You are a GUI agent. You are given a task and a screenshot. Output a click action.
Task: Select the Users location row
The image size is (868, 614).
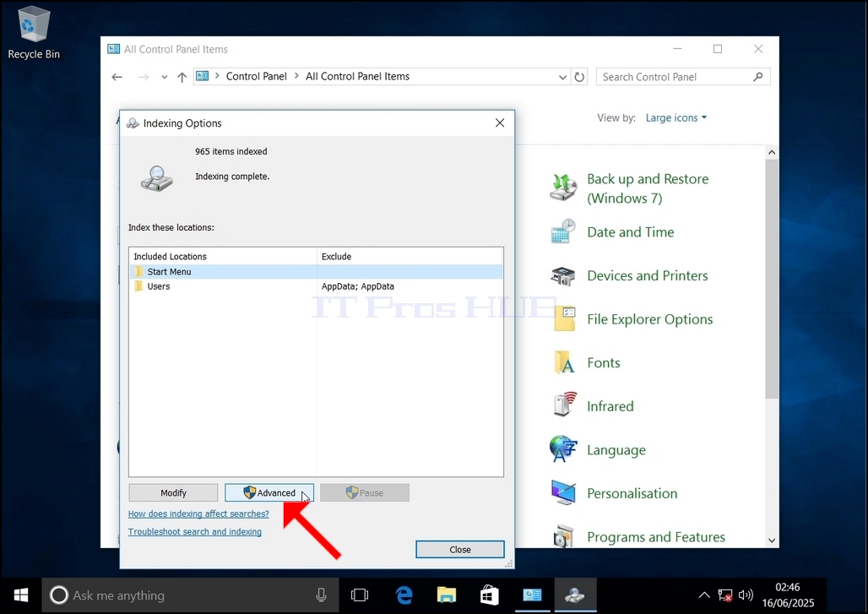[x=316, y=286]
